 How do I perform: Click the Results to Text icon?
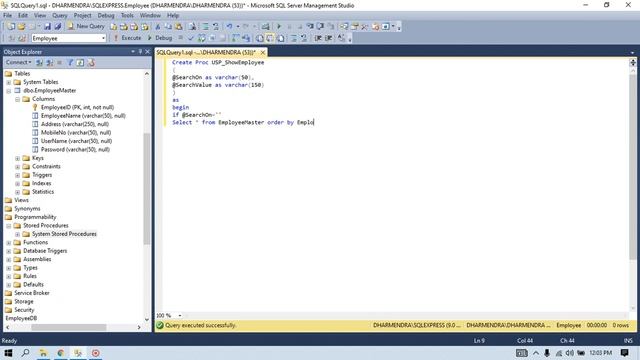point(260,38)
